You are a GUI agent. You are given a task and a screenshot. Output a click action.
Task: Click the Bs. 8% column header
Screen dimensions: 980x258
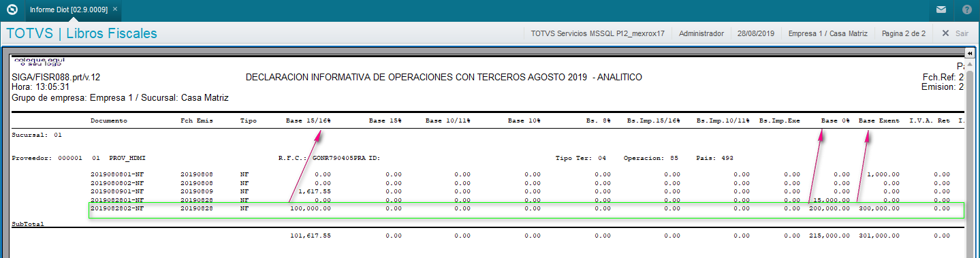pos(598,120)
